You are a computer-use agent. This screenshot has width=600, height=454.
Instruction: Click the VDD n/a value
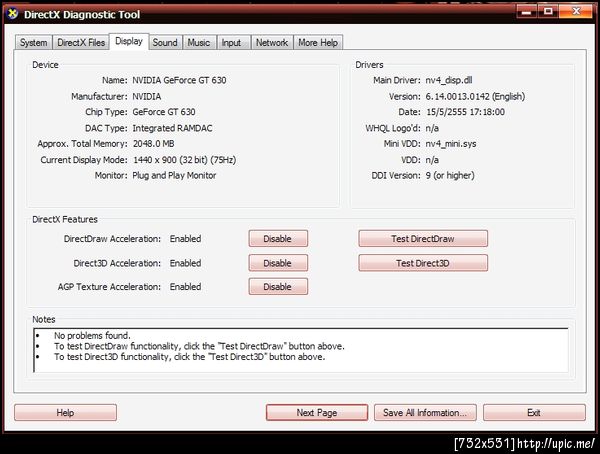coord(432,160)
